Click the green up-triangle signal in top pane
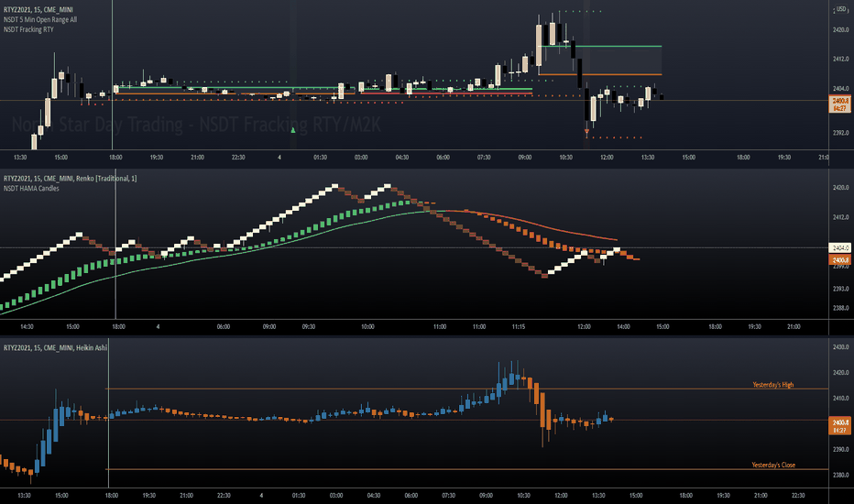The image size is (854, 504). tap(293, 130)
